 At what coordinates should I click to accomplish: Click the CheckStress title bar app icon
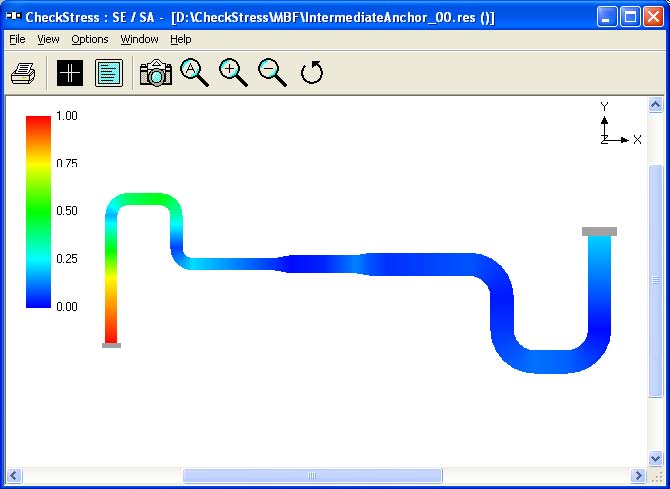(x=14, y=16)
